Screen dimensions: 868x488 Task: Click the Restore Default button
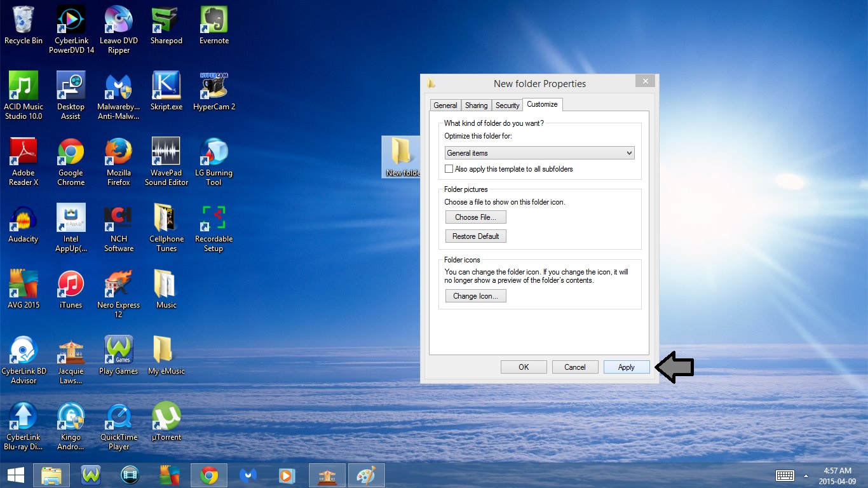pos(475,236)
